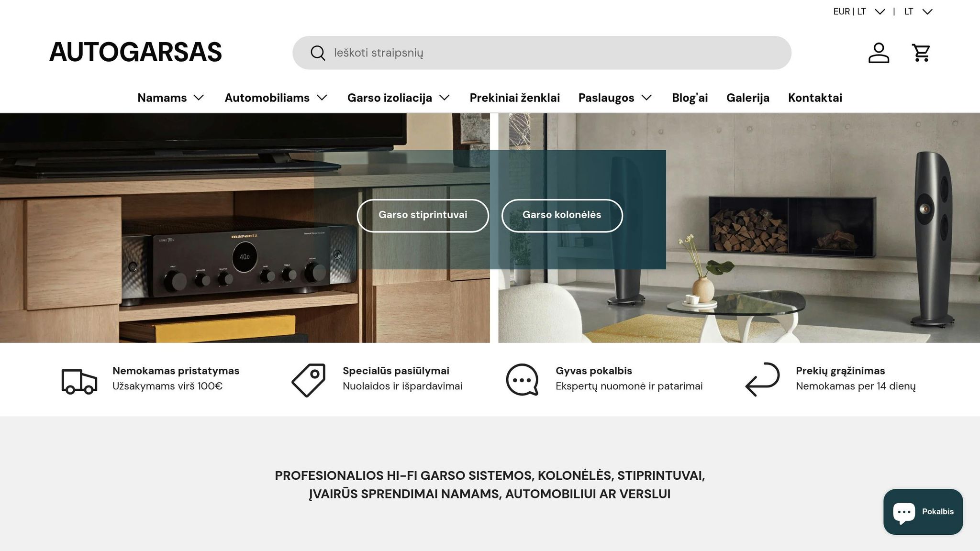Go to the Galerija page
The width and height of the screenshot is (980, 551).
(748, 98)
